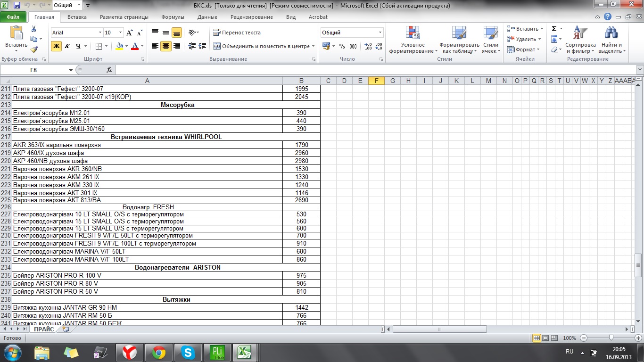Align text to the top of the cell
The image size is (644, 362).
pos(155,33)
